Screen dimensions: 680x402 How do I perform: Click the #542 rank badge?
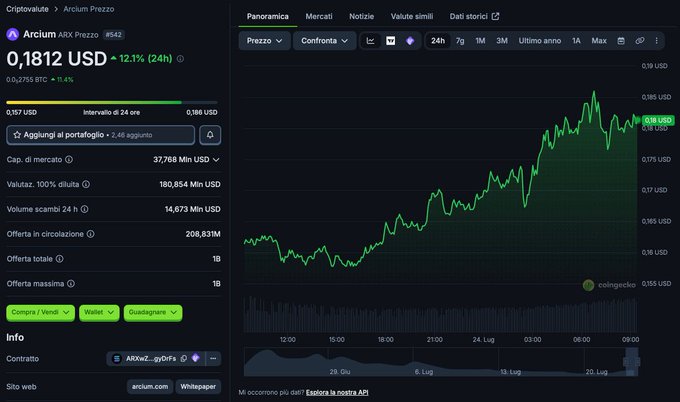[114, 35]
